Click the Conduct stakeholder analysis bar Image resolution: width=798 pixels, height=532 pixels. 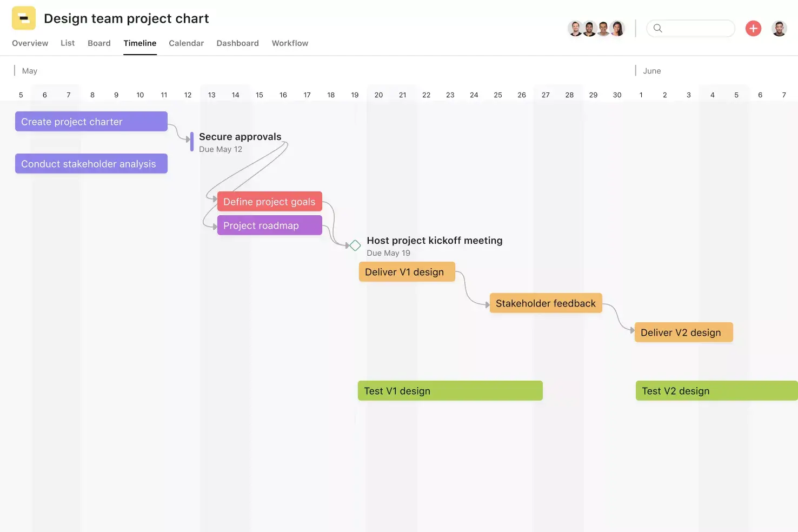[x=91, y=163]
